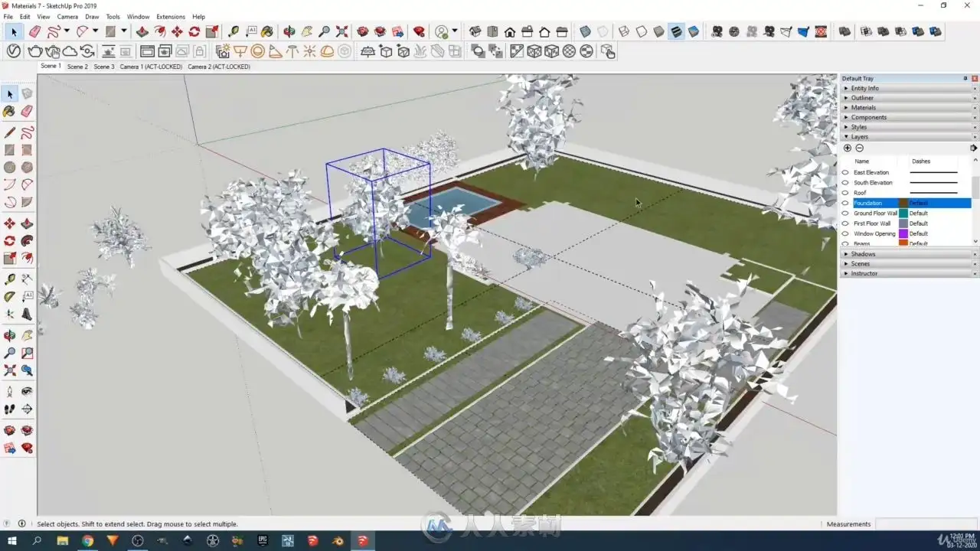Activate the Orbit tool in top toolbar
The height and width of the screenshot is (551, 980).
coord(289,31)
